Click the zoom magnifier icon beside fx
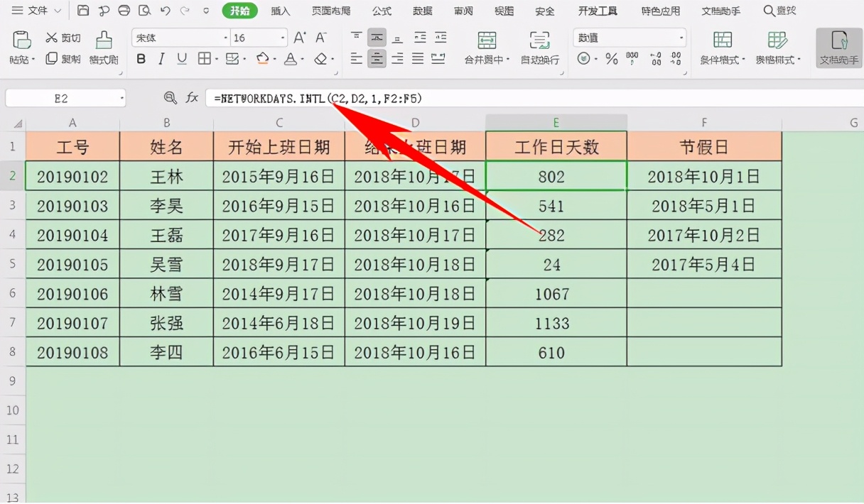The height and width of the screenshot is (504, 864). (x=170, y=98)
